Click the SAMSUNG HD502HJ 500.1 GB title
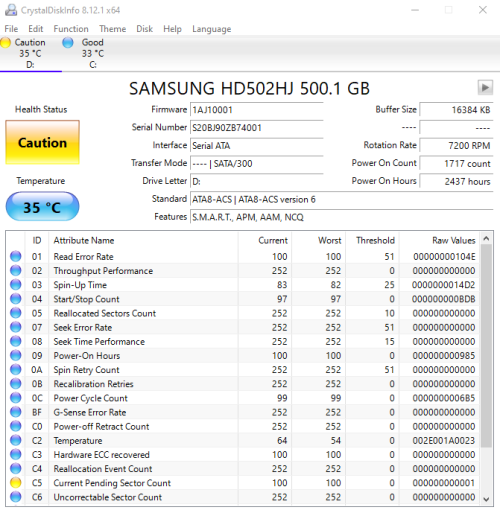This screenshot has height=513, width=500. pyautogui.click(x=249, y=89)
